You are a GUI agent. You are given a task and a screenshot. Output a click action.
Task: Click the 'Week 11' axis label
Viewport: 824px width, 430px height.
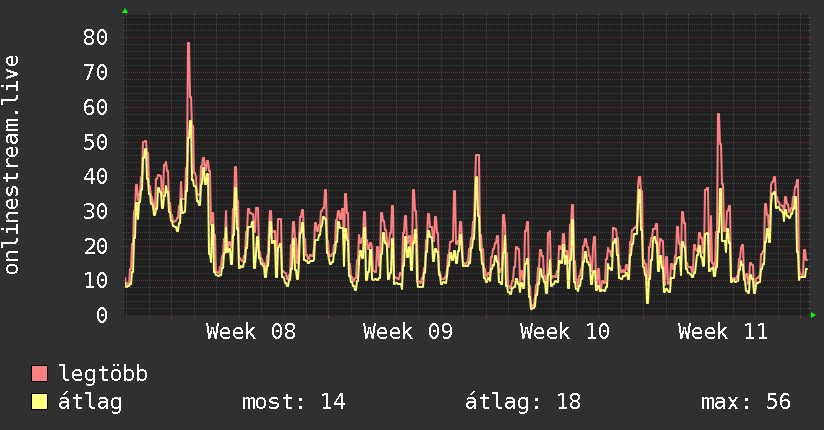723,332
